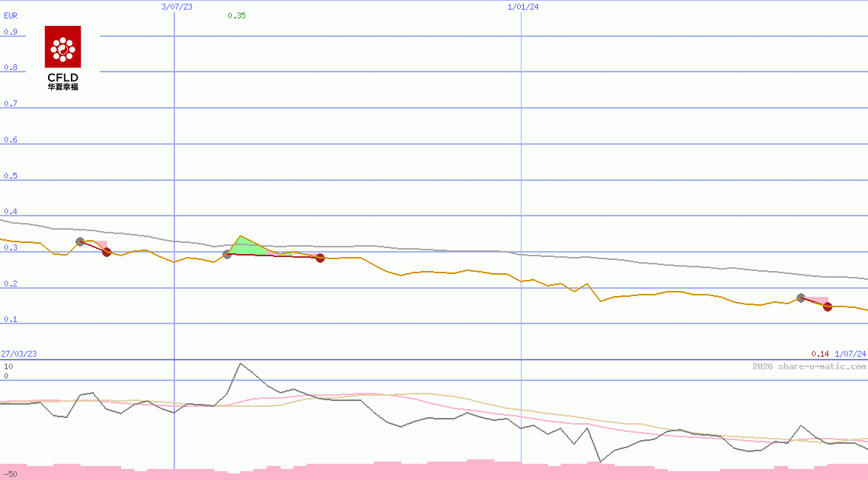Click the 27/03/23 start date label
Screen dimensions: 868x480
[19, 354]
